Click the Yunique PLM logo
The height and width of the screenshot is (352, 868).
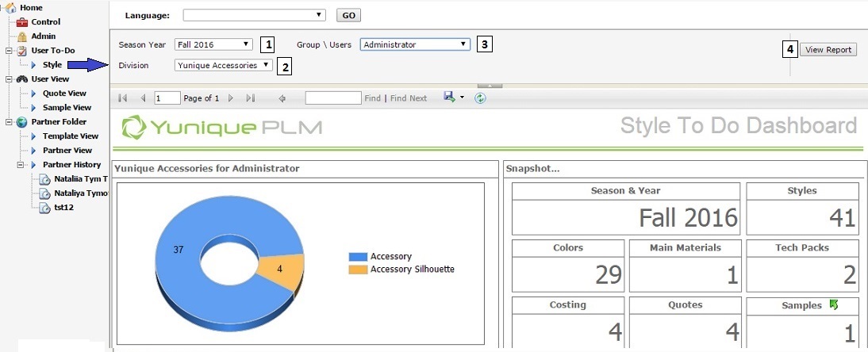pos(221,127)
